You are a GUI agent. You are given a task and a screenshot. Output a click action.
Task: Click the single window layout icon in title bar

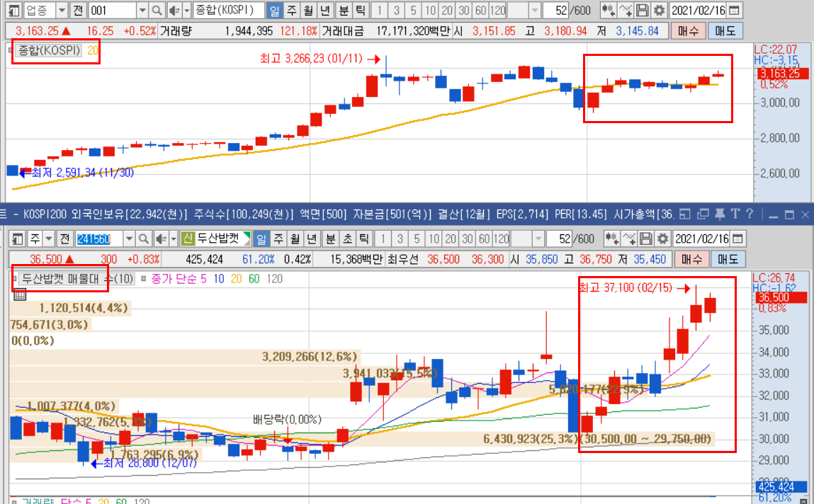tap(685, 214)
